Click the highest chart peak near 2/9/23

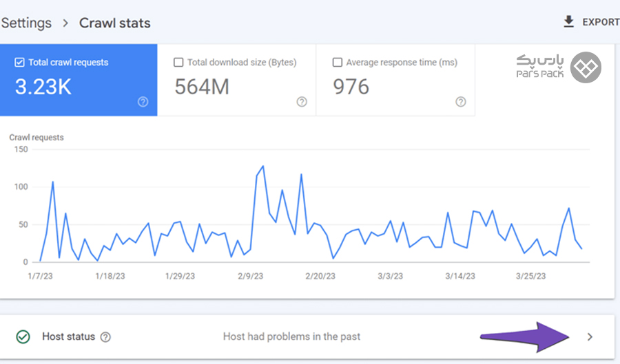[x=263, y=166]
